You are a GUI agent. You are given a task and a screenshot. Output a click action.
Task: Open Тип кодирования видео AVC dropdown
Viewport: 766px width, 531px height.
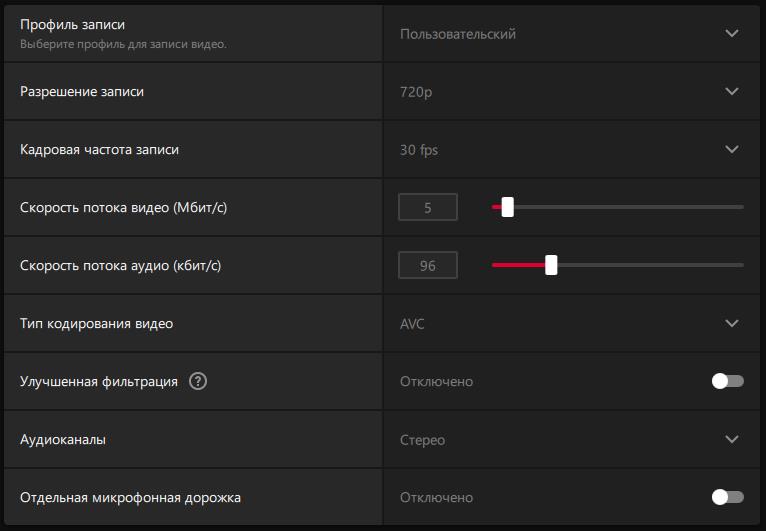tap(572, 323)
